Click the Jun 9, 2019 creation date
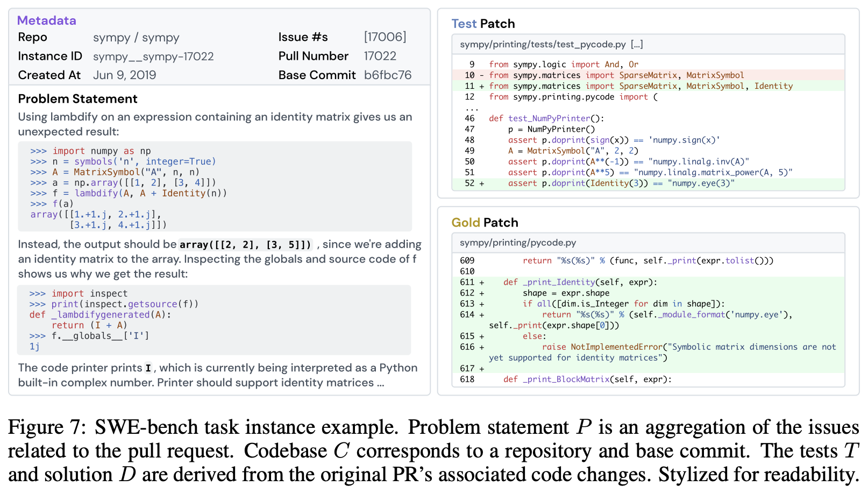This screenshot has width=868, height=493. point(124,75)
